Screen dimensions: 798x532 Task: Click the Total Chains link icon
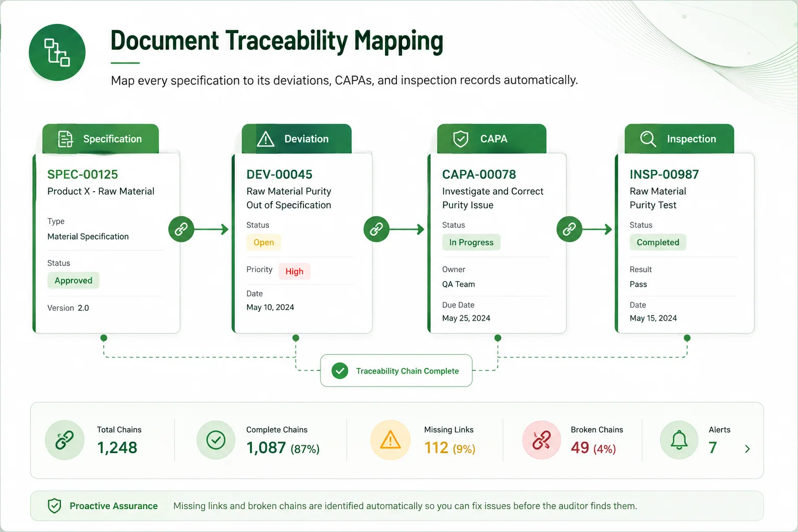[64, 440]
